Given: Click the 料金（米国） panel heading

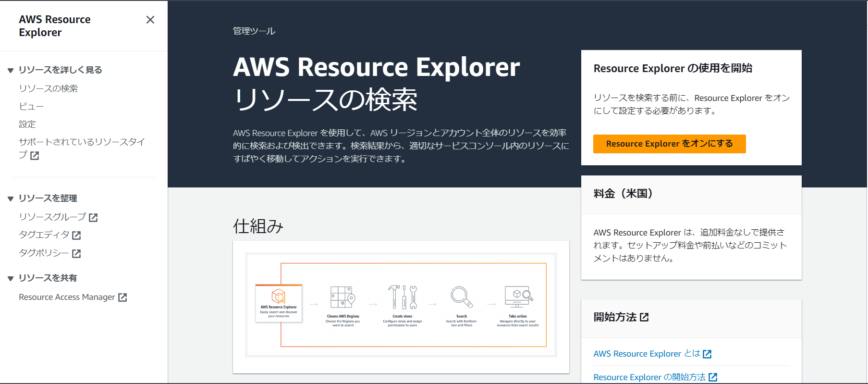Looking at the screenshot, I should (623, 194).
